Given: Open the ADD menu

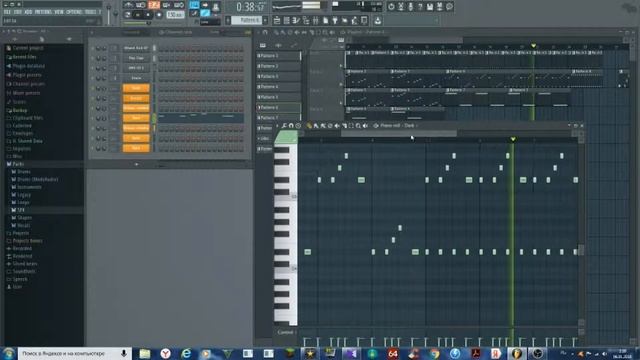Looking at the screenshot, I should click(28, 12).
